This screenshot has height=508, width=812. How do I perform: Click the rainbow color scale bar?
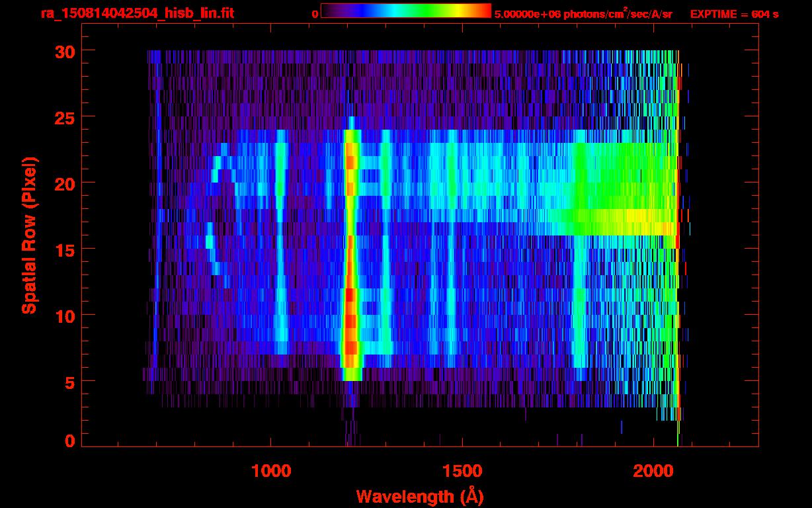point(406,11)
